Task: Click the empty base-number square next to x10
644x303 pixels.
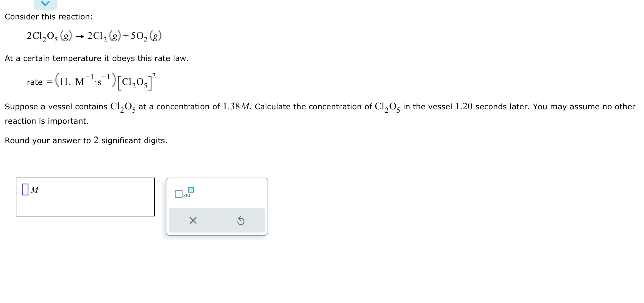Action: point(179,194)
